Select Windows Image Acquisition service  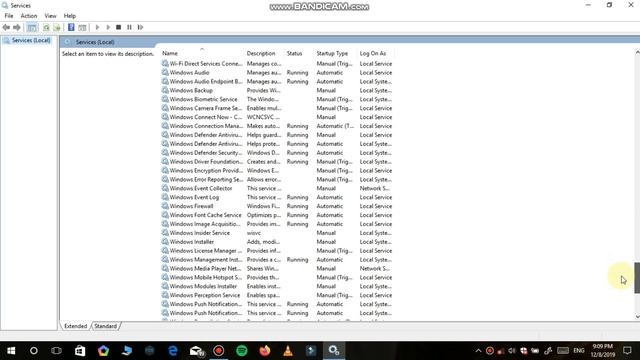click(277, 224)
